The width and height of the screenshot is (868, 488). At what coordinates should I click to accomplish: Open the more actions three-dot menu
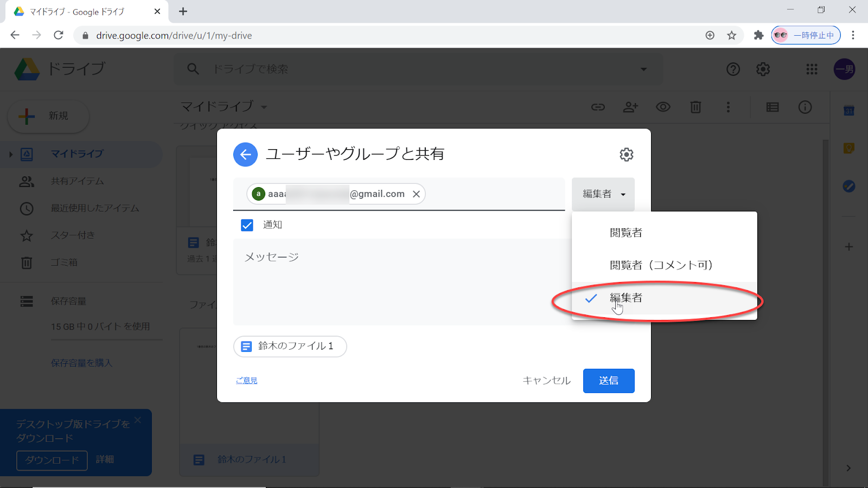[x=728, y=107]
